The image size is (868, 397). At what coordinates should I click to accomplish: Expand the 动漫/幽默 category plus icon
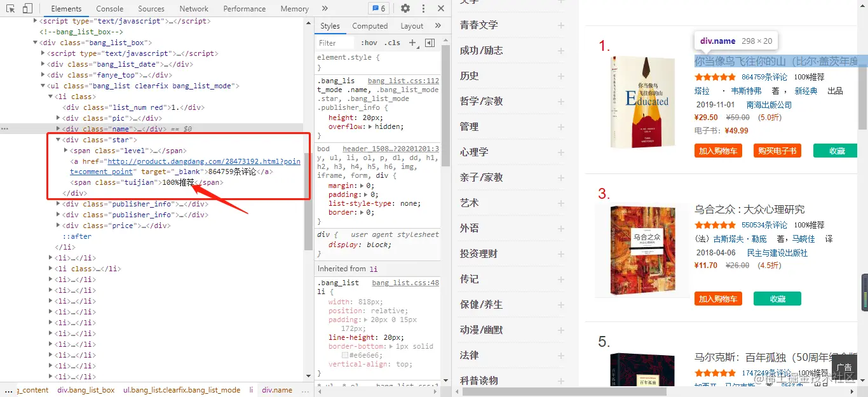[x=561, y=330]
